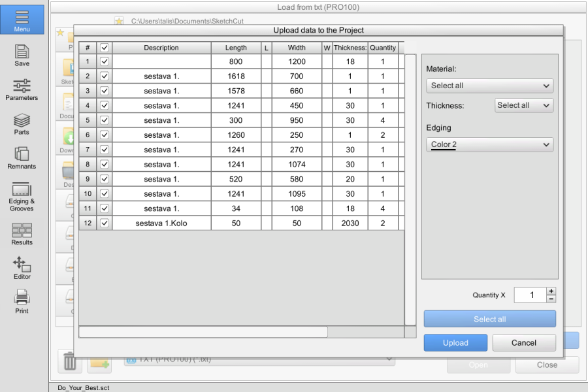The width and height of the screenshot is (588, 392).
Task: Click the new folder icon
Action: click(99, 364)
